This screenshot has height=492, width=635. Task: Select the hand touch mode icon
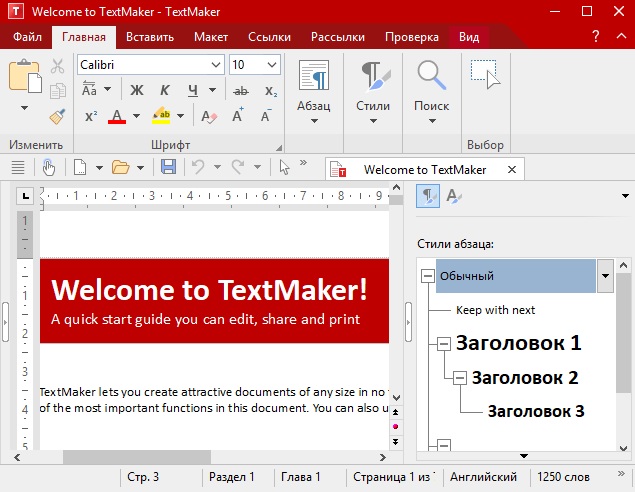[47, 167]
